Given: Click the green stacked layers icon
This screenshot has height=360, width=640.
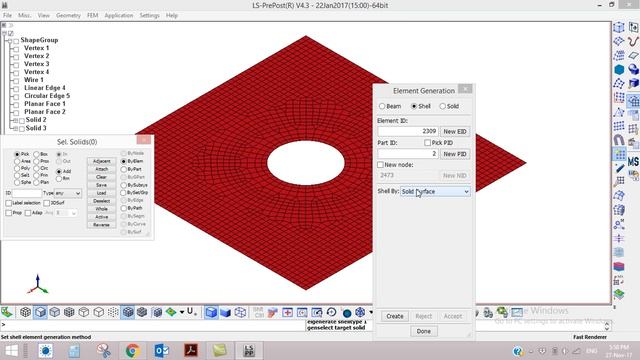Looking at the screenshot, I should tap(619, 294).
